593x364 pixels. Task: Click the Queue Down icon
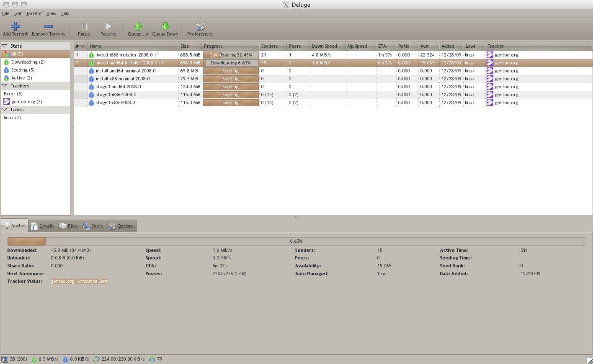(x=165, y=26)
